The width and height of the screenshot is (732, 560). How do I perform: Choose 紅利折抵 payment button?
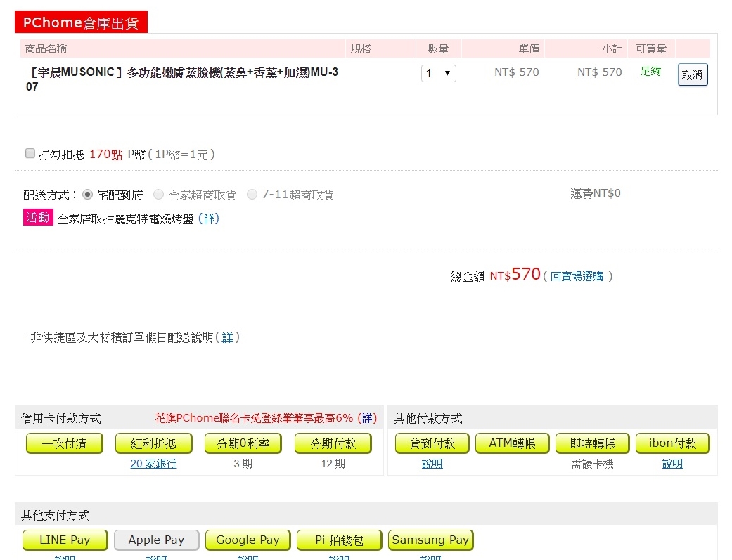[x=153, y=443]
